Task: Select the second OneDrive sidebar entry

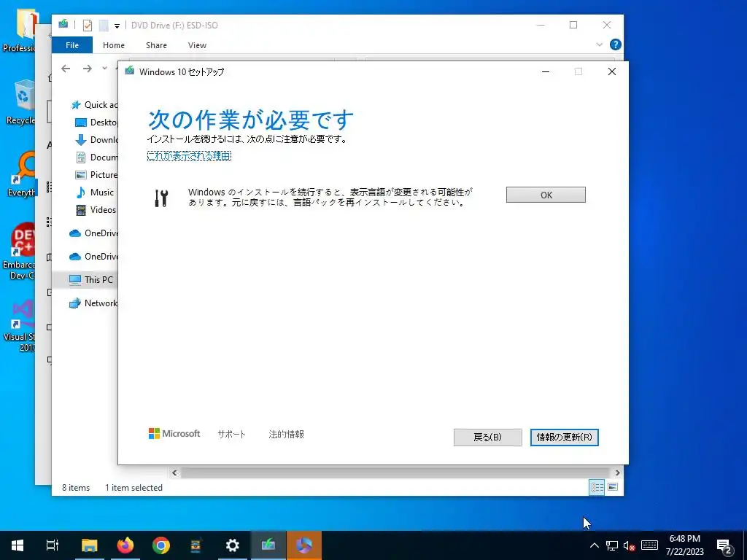Action: pos(93,256)
